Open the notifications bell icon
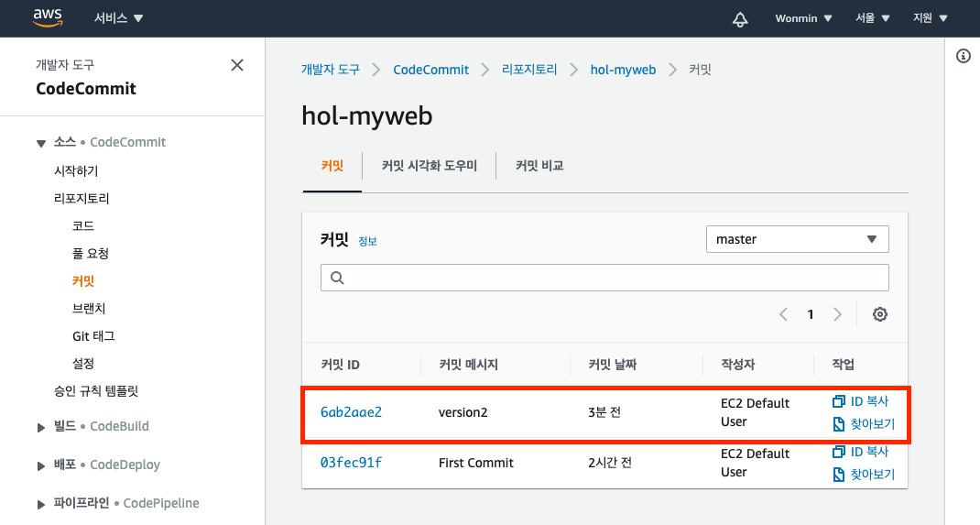 coord(740,18)
